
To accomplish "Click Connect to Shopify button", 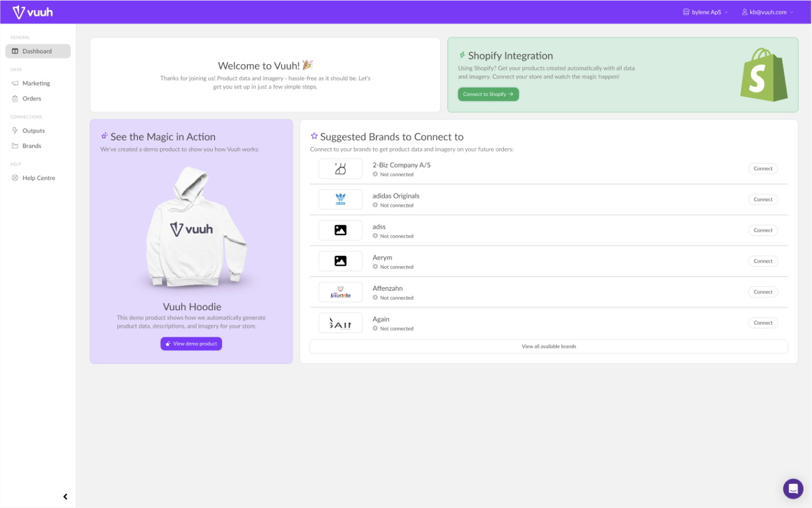I will 488,94.
